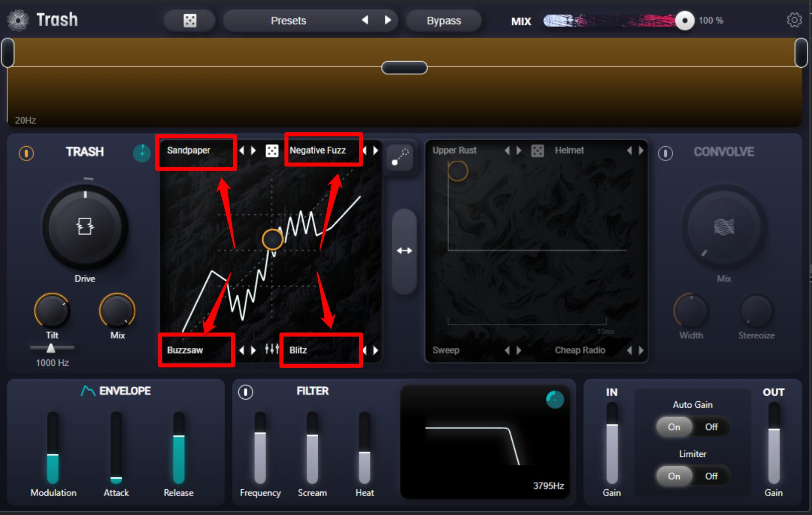Select previous impulse for Sweep slot
The height and width of the screenshot is (515, 812).
(x=507, y=350)
